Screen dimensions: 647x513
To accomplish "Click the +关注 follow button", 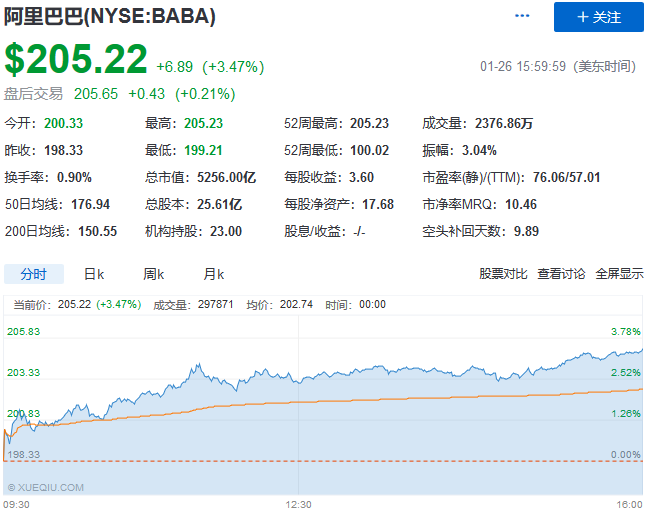I will tap(599, 17).
